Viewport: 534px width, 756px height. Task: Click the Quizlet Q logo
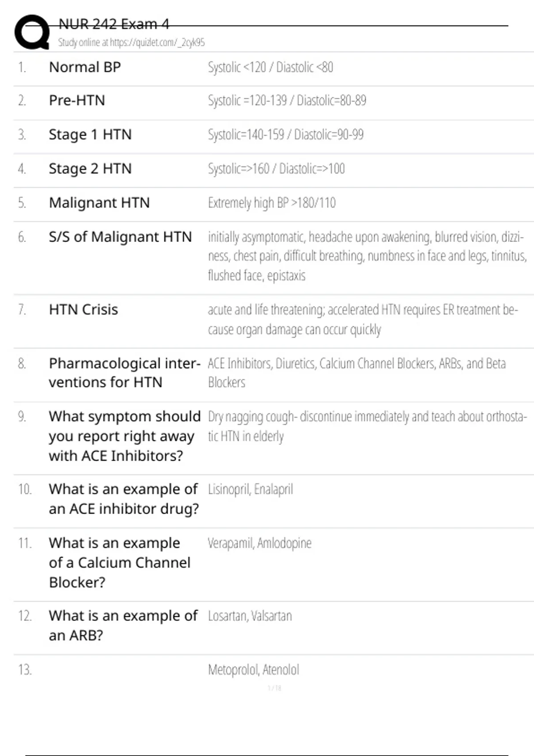[x=32, y=32]
